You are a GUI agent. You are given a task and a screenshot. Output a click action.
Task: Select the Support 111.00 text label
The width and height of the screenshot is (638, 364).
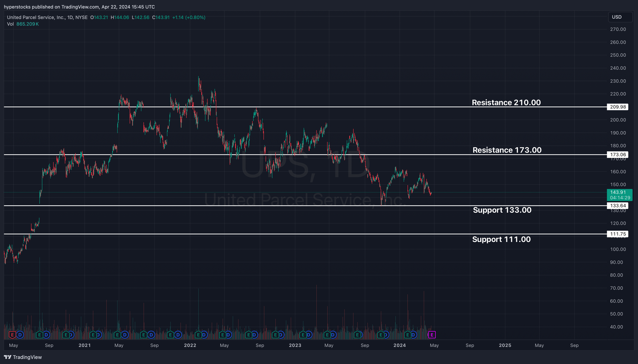click(501, 239)
